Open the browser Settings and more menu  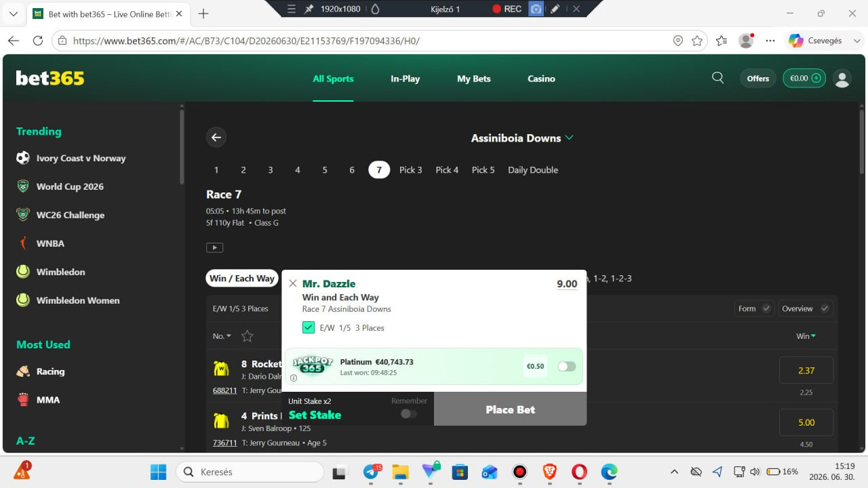pyautogui.click(x=770, y=41)
